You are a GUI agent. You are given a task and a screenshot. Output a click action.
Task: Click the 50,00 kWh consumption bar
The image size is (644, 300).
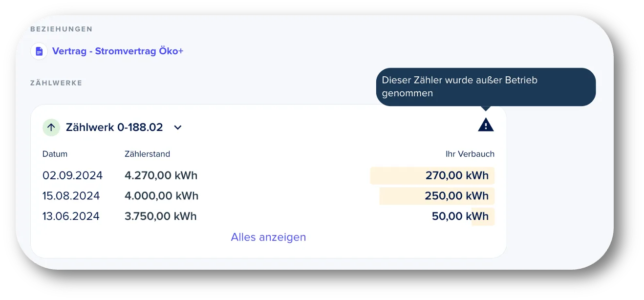483,216
